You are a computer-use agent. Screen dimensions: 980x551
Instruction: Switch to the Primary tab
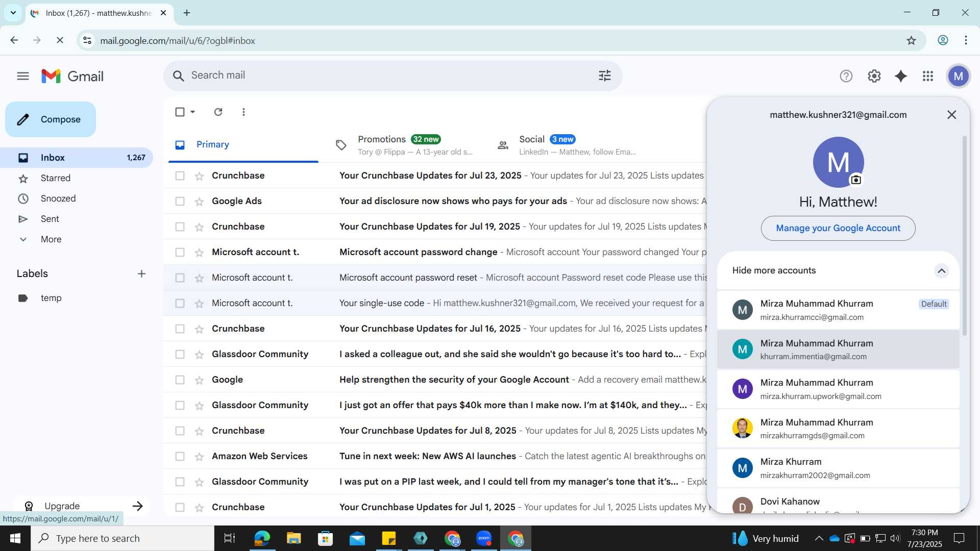pos(243,145)
